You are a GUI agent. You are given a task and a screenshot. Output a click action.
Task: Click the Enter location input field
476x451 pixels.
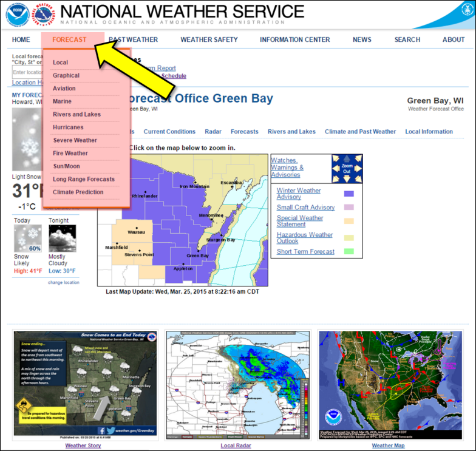point(28,72)
